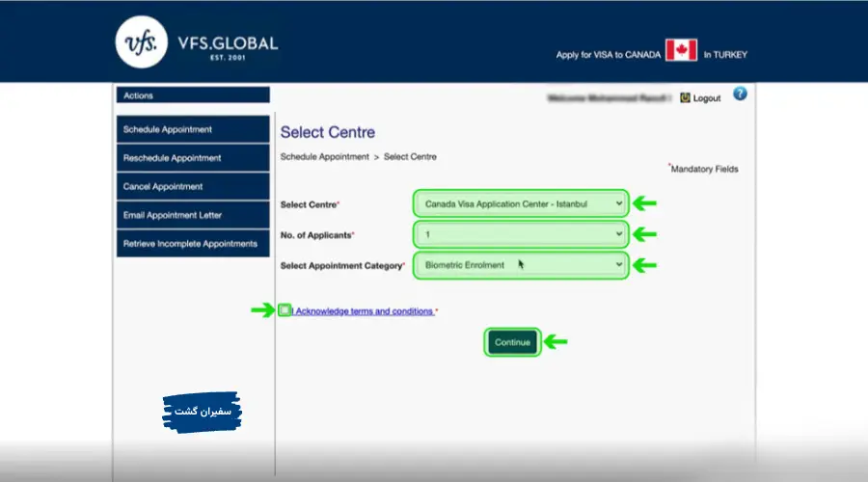Open the Acknowledge terms and conditions link
Viewport: 868px width, 482px height.
[x=364, y=311]
